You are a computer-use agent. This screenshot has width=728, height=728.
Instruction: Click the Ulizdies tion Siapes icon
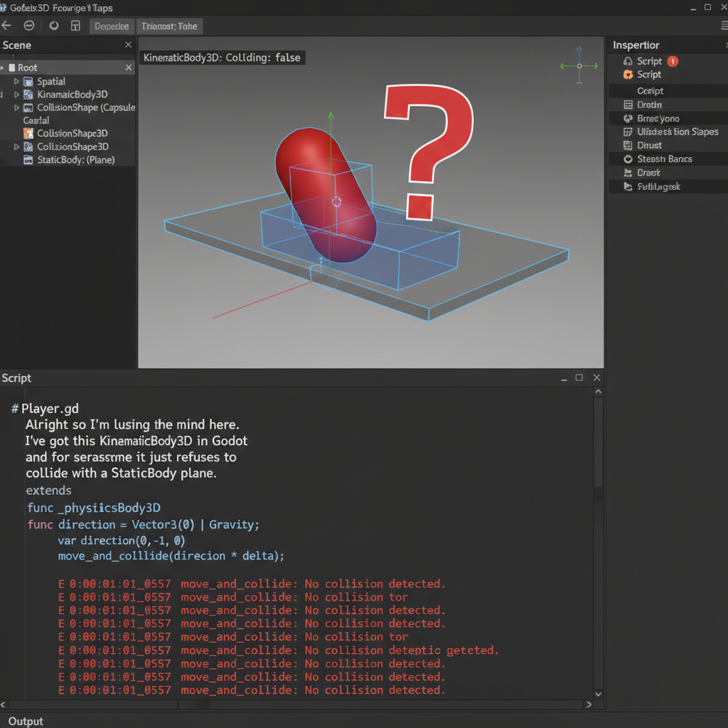tap(628, 132)
